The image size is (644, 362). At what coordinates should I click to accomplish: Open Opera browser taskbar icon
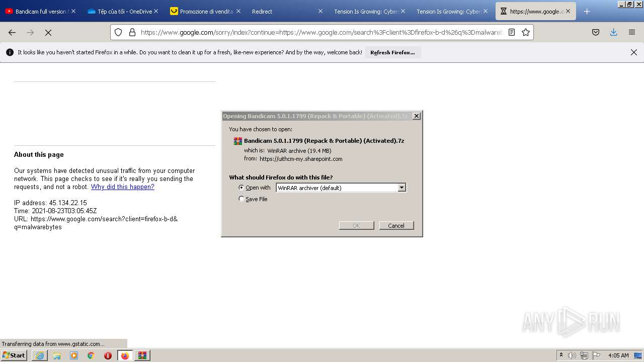(x=108, y=355)
